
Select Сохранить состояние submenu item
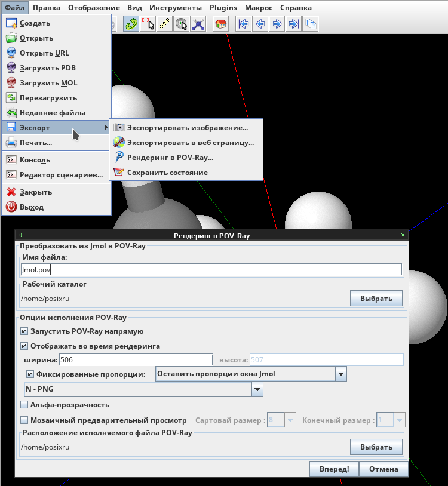point(186,173)
